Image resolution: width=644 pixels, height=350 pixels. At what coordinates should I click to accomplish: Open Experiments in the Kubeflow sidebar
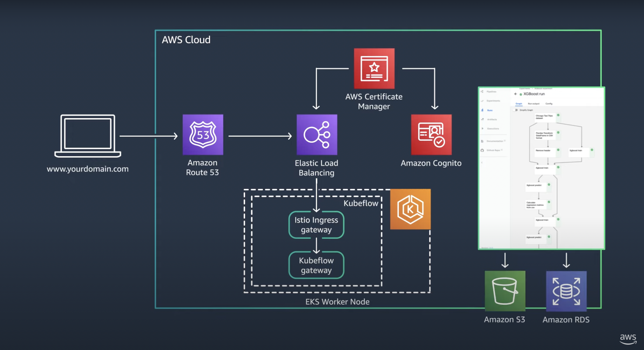[x=493, y=101]
